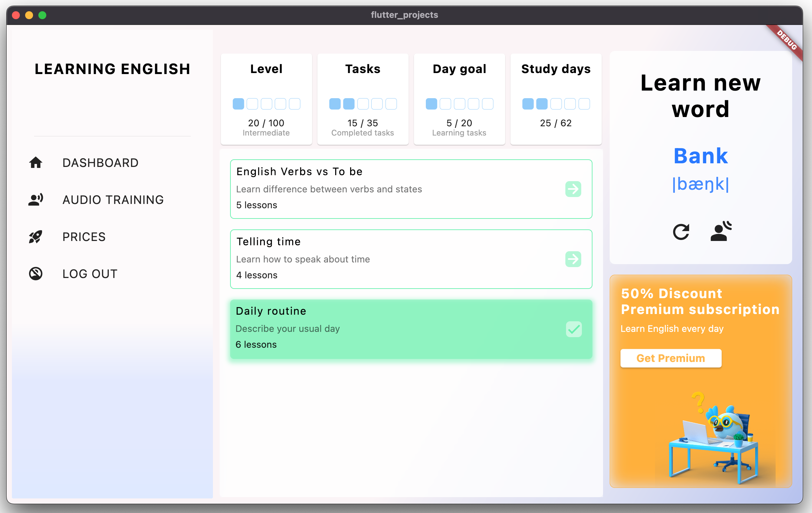This screenshot has height=513, width=812.
Task: Click the arrow on English Verbs vs To be
Action: (573, 189)
